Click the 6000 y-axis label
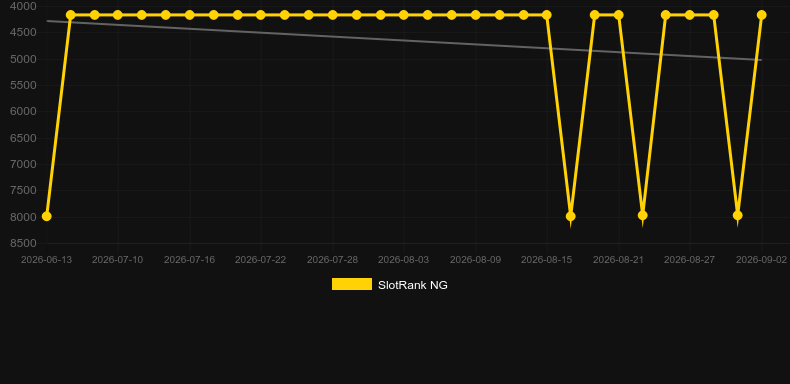790x384 pixels. point(23,111)
